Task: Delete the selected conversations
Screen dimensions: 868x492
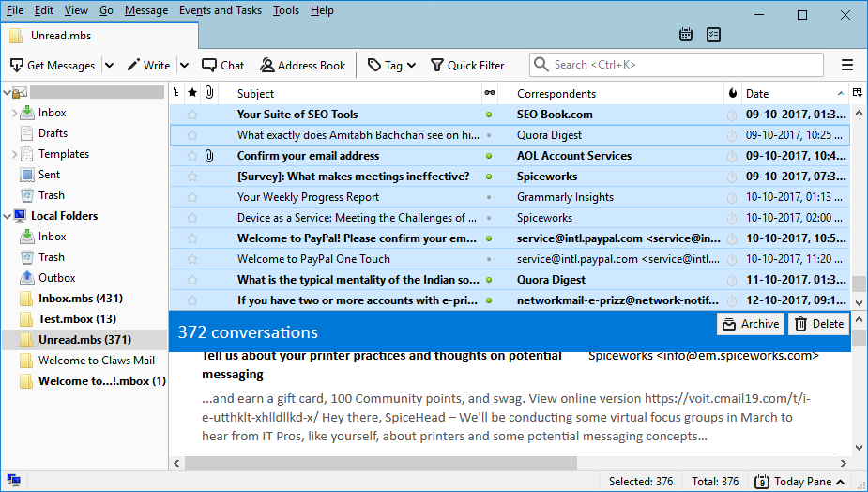Action: coord(818,324)
